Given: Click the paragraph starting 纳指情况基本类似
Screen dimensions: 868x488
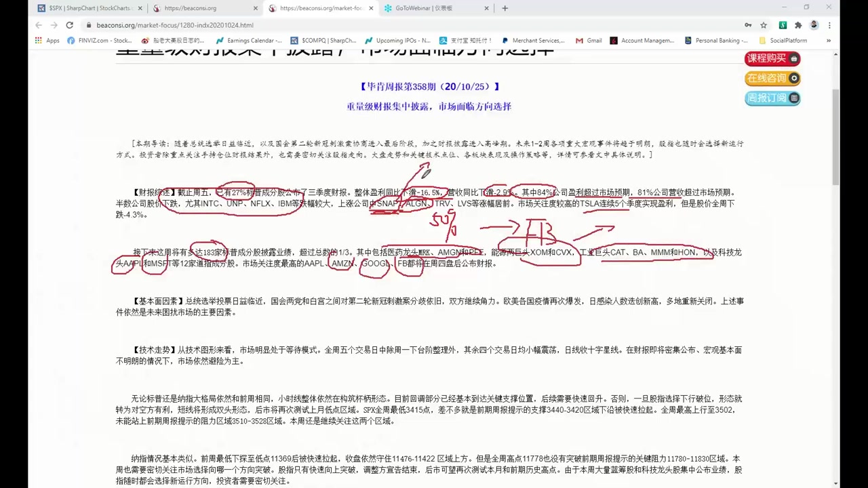Looking at the screenshot, I should 429,470.
